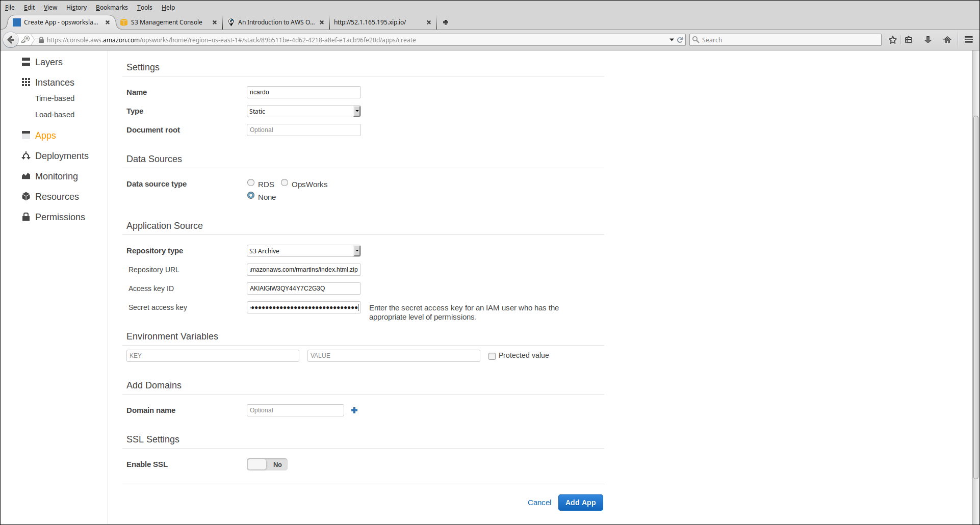
Task: Open the Bookmarks menu
Action: click(112, 7)
